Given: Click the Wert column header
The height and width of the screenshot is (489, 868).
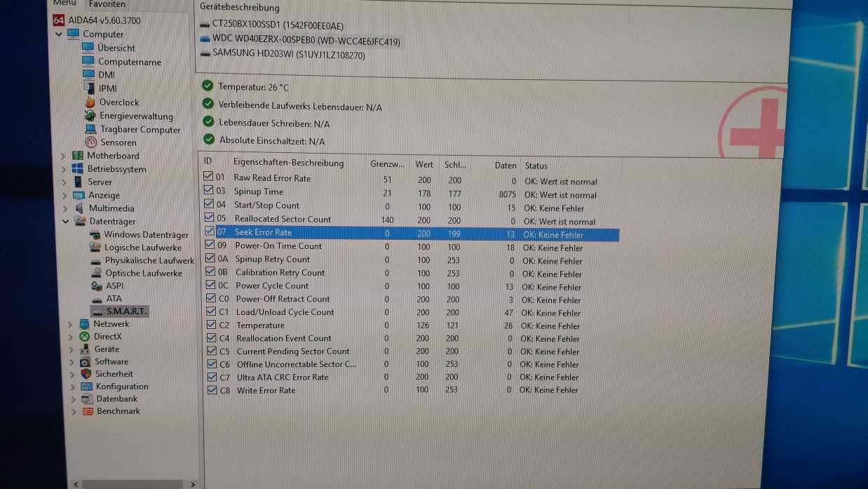Looking at the screenshot, I should coord(424,165).
